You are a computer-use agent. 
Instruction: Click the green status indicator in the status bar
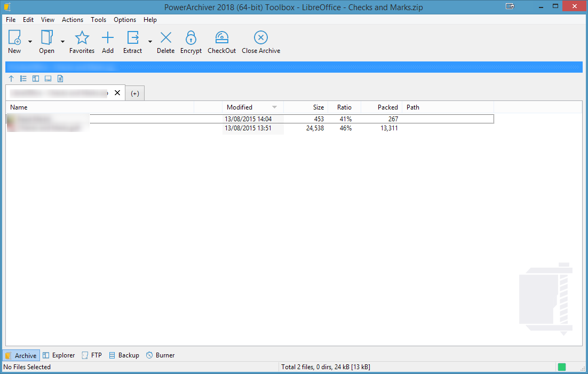(562, 367)
